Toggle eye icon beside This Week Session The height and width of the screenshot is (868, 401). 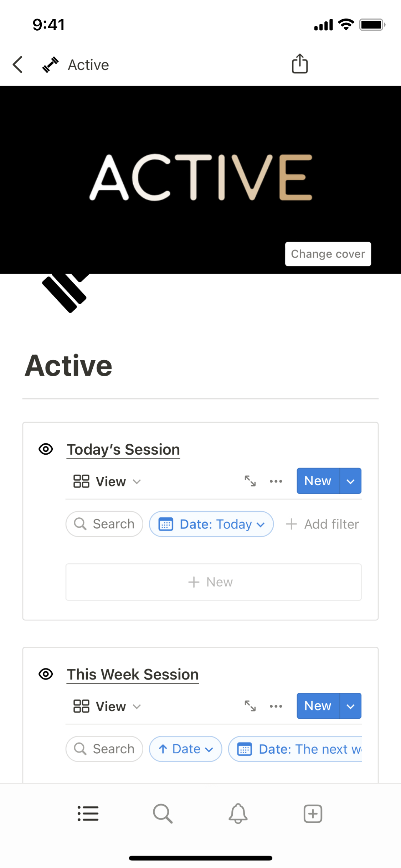[46, 674]
